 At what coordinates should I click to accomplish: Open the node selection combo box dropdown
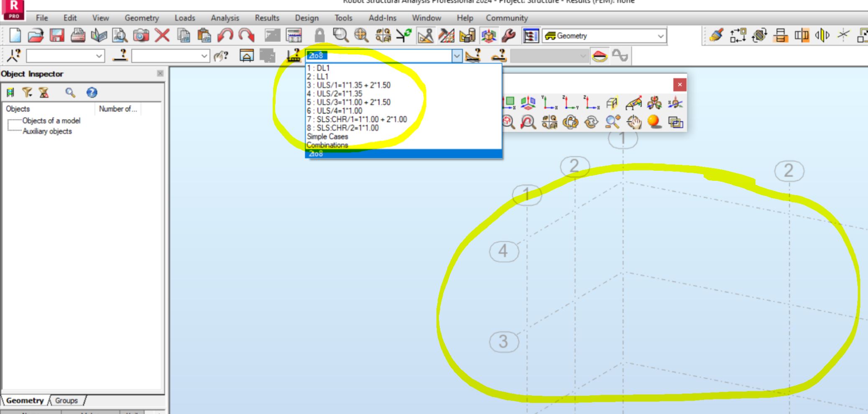coord(99,56)
